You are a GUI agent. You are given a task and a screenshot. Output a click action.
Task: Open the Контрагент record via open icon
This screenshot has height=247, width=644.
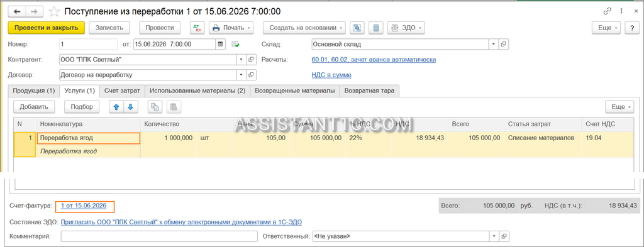(x=252, y=60)
